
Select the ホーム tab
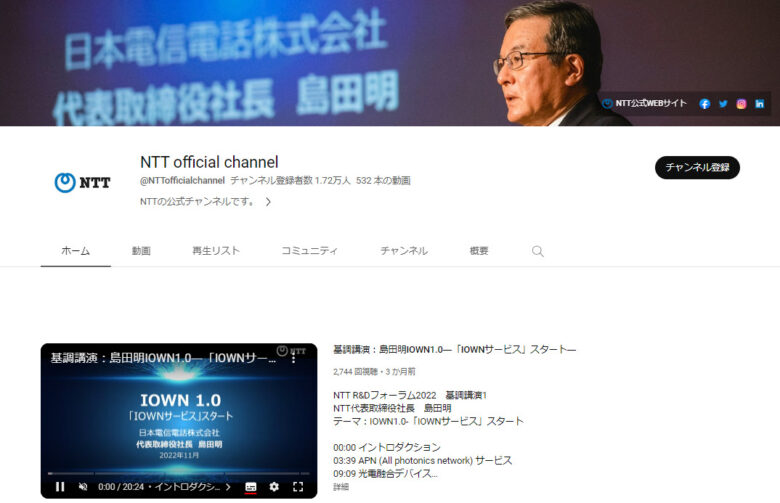pos(76,251)
